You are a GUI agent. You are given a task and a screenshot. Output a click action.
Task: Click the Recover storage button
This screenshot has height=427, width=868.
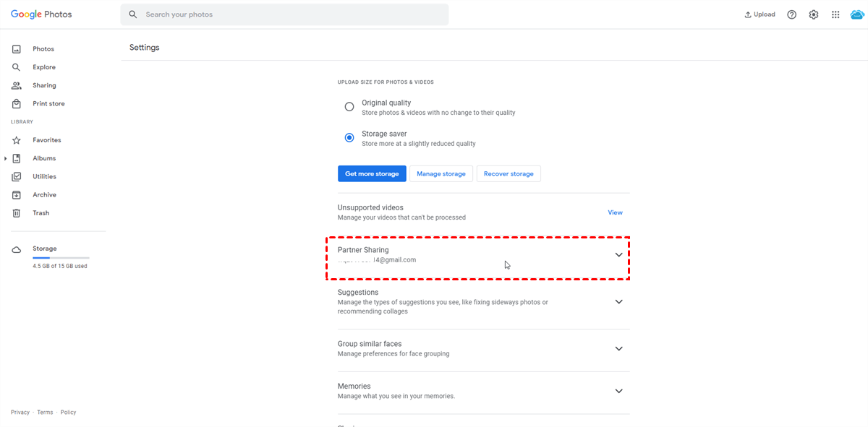[x=509, y=174]
